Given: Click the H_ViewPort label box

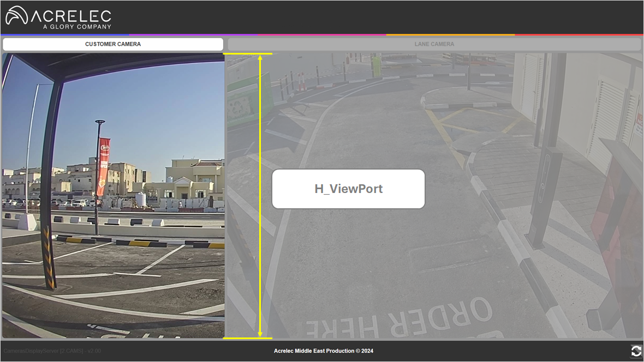Looking at the screenshot, I should (x=348, y=189).
